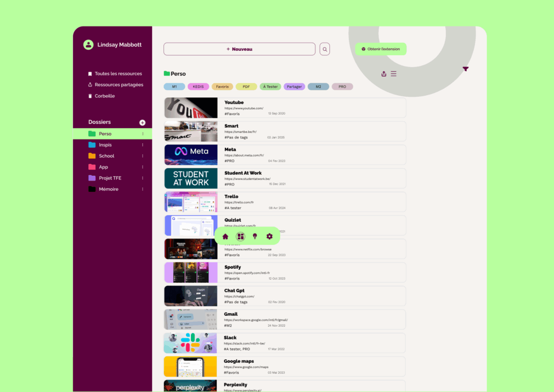554x392 pixels.
Task: Open the Meta resource thumbnail
Action: (191, 155)
